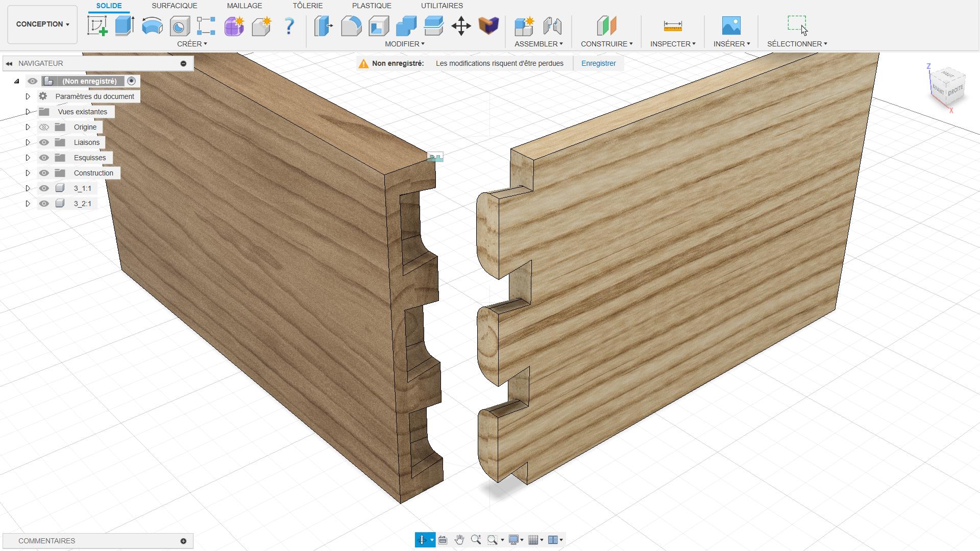Expand the Construction folder in the navigator
Viewport: 980px width, 551px height.
tap(28, 173)
